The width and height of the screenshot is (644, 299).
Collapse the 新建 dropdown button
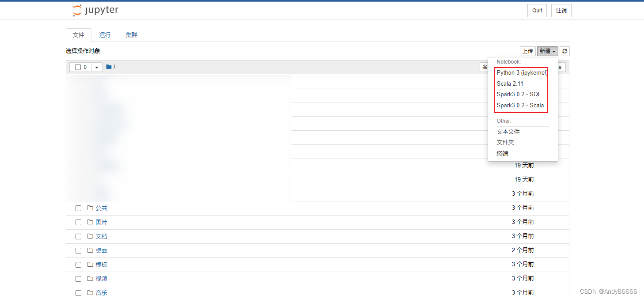point(548,51)
